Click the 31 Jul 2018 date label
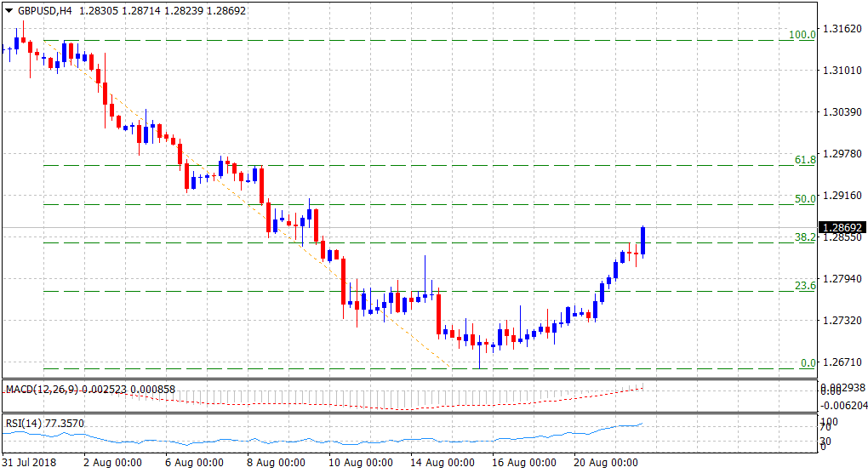 [x=31, y=463]
